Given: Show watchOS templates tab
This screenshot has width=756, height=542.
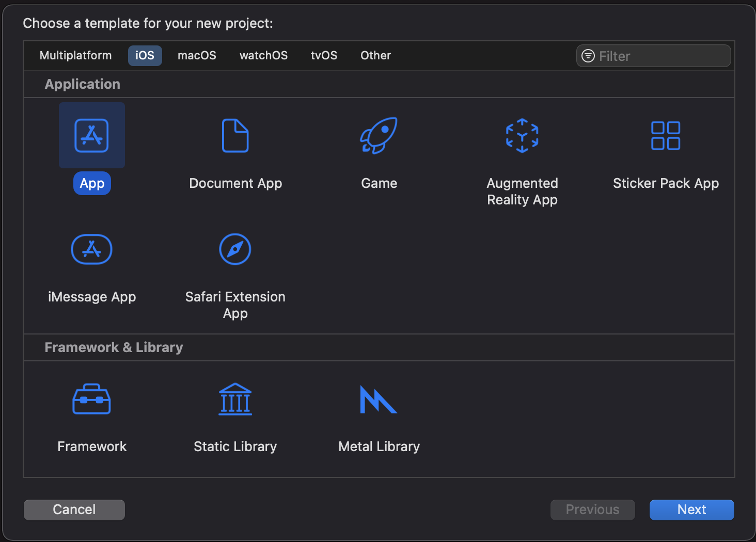Looking at the screenshot, I should pyautogui.click(x=263, y=55).
